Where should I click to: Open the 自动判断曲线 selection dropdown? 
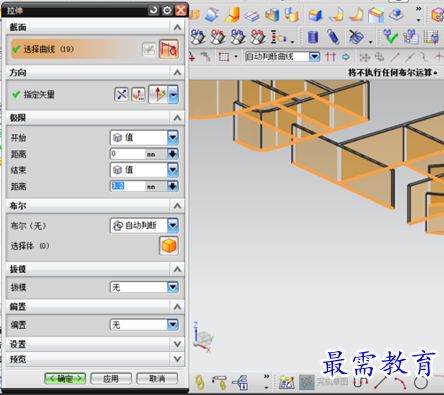point(314,57)
